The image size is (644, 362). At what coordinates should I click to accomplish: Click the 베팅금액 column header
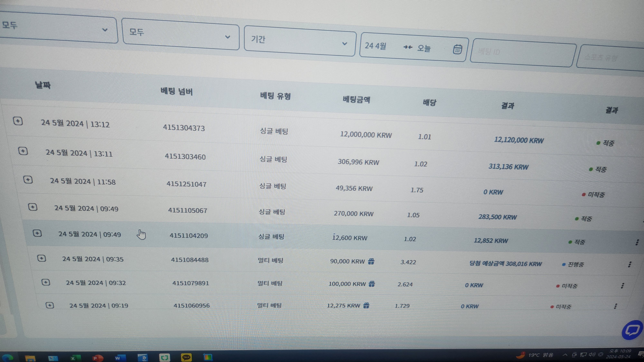(356, 100)
